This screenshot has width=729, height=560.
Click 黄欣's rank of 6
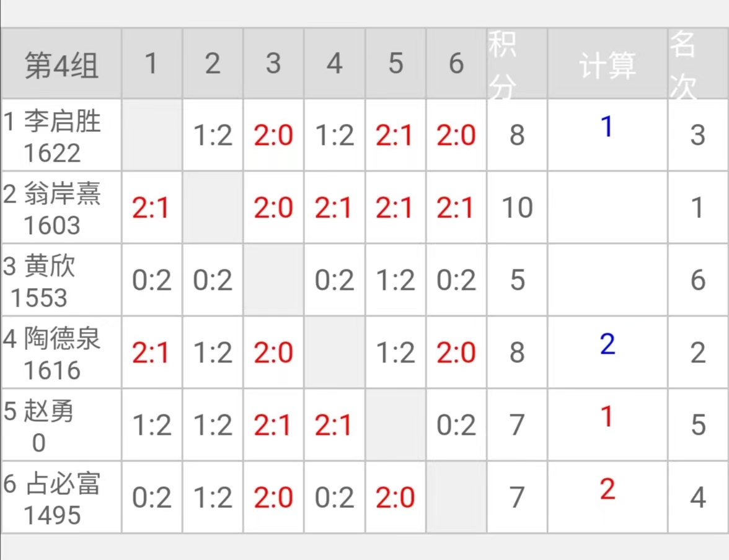click(697, 281)
